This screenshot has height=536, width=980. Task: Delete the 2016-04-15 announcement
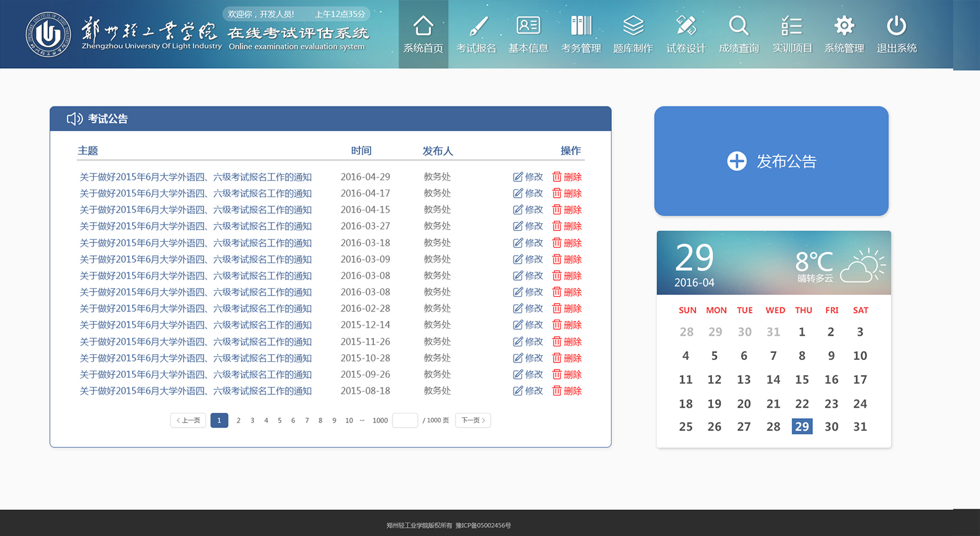coord(567,209)
